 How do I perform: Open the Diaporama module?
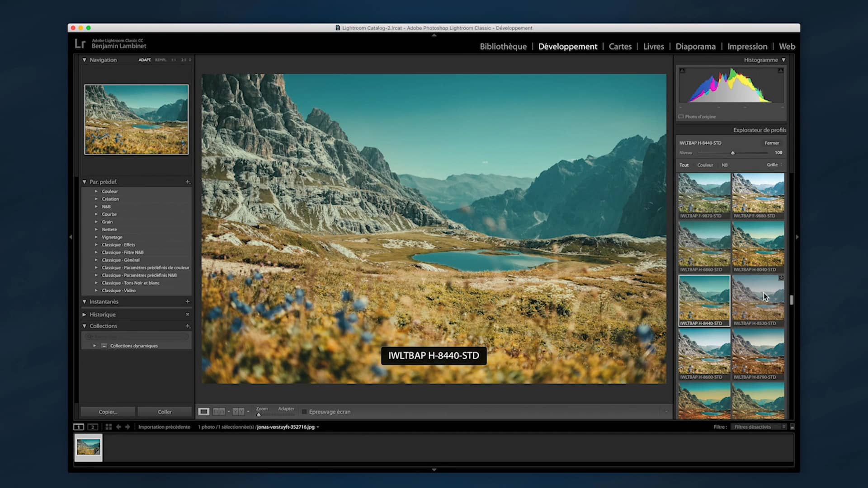click(x=695, y=47)
